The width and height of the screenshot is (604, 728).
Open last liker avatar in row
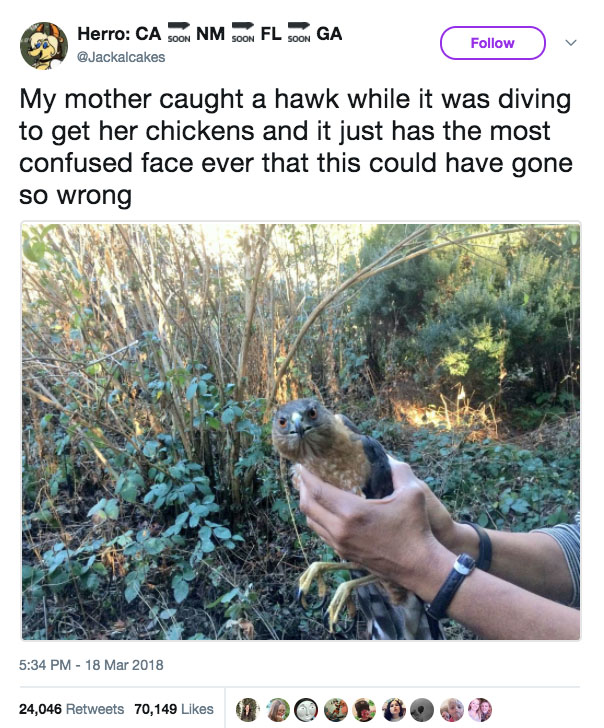(x=480, y=709)
